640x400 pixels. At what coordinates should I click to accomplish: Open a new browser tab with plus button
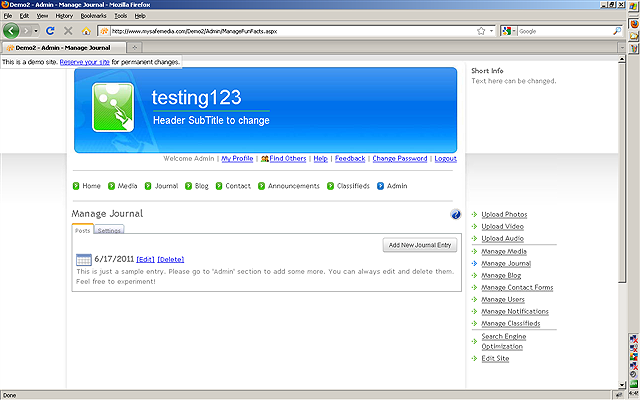click(136, 47)
